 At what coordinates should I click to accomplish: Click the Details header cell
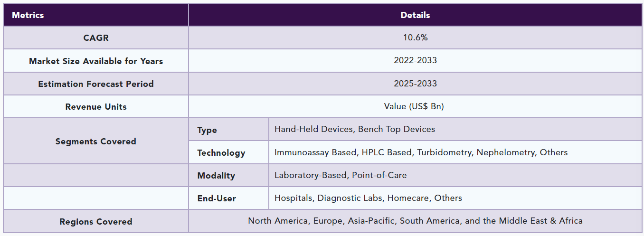(415, 15)
